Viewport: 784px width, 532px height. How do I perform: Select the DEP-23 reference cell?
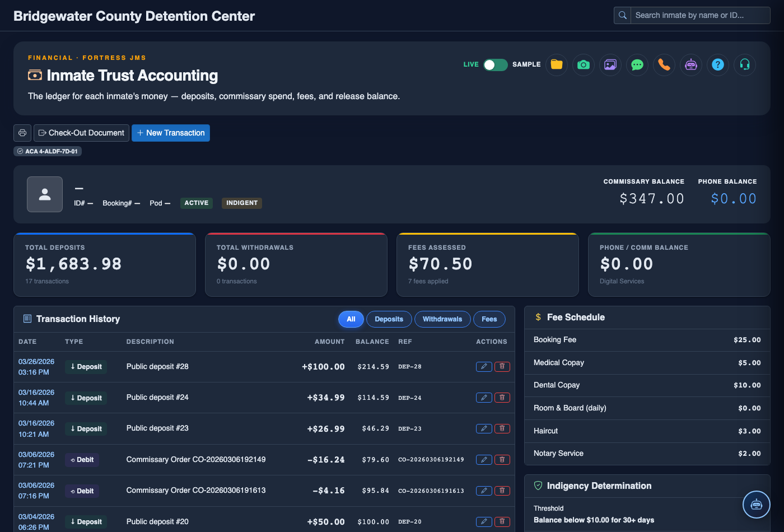[x=410, y=429]
